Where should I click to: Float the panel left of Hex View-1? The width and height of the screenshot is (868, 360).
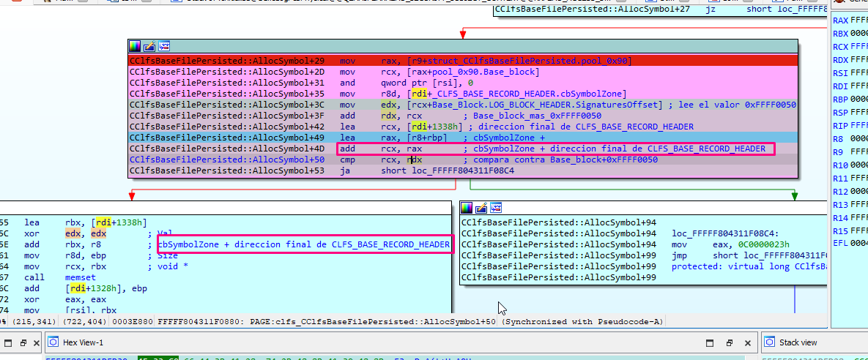23,343
